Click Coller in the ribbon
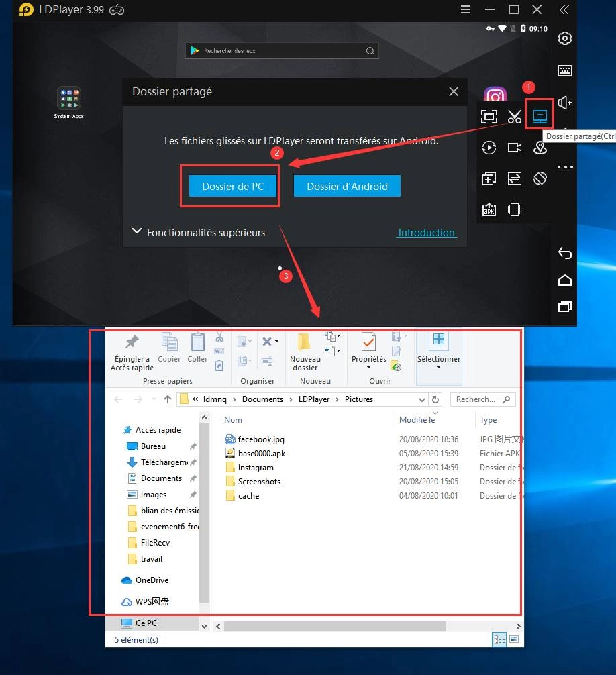Screen dimensions: 616x675 [197, 348]
